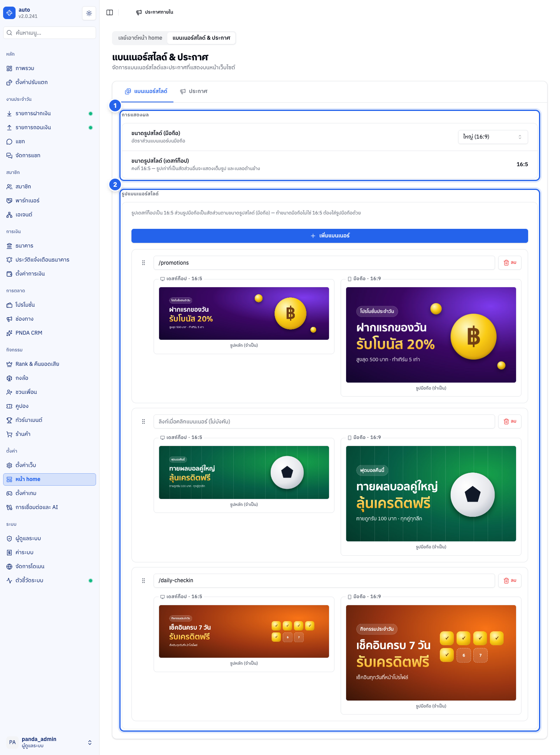Image resolution: width=560 pixels, height=755 pixels.
Task: Click the drag handle of the /daily-checkin banner
Action: 143,581
